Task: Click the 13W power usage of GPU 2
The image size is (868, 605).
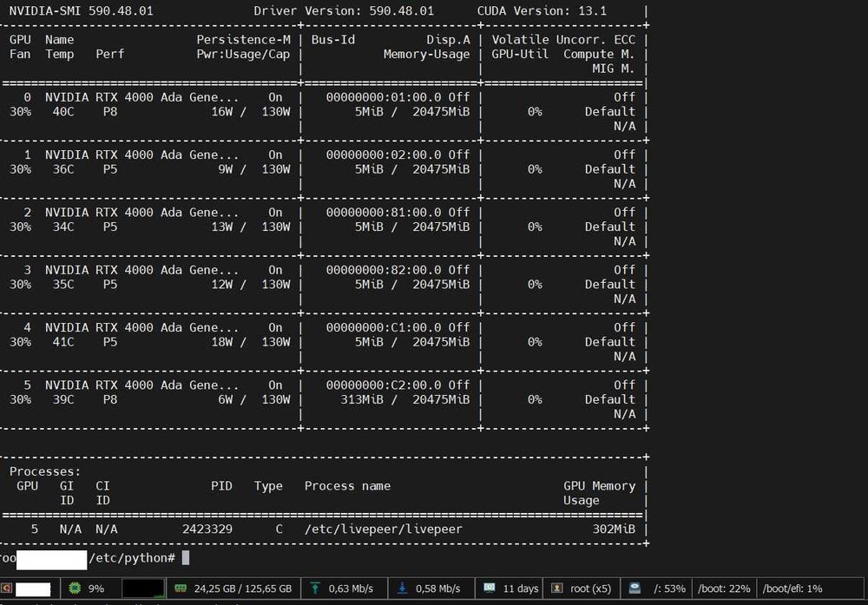Action: point(222,227)
